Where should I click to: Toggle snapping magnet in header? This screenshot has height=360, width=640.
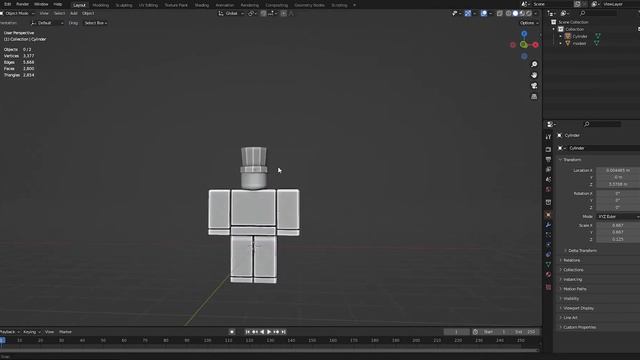point(263,13)
